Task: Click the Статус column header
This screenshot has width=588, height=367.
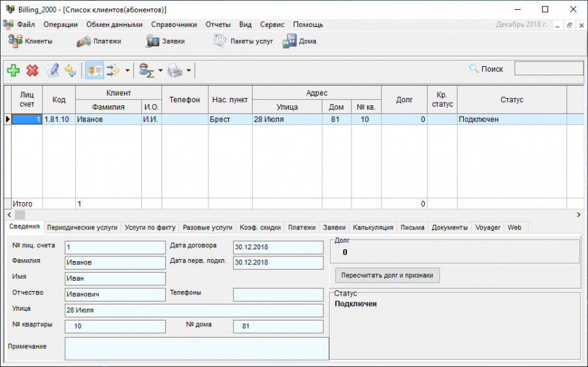Action: click(x=512, y=100)
